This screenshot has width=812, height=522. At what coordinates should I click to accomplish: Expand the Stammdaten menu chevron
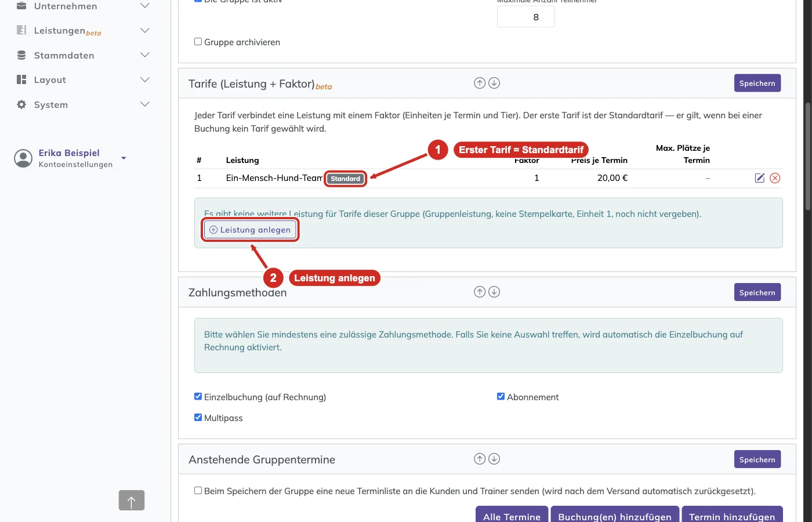point(145,55)
